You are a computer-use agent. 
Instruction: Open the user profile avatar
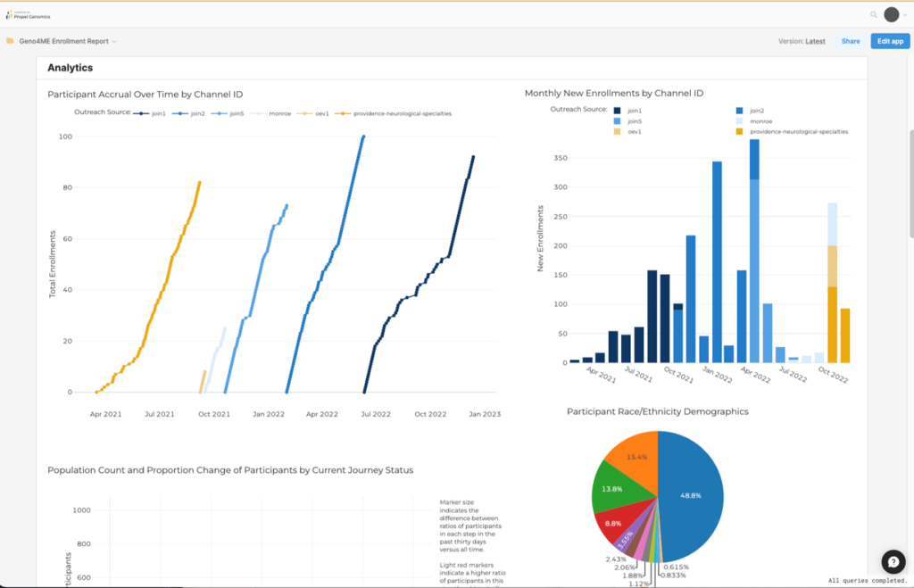click(891, 14)
